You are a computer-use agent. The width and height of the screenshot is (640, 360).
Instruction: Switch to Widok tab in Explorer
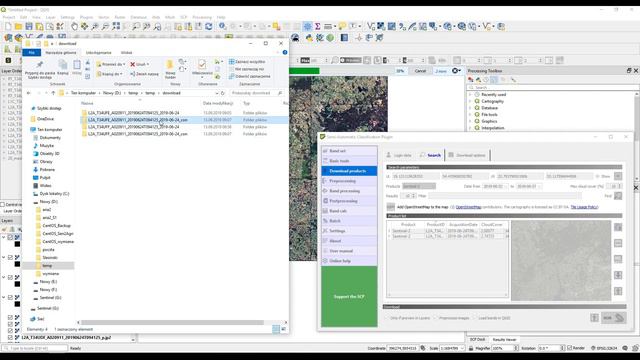[127, 53]
